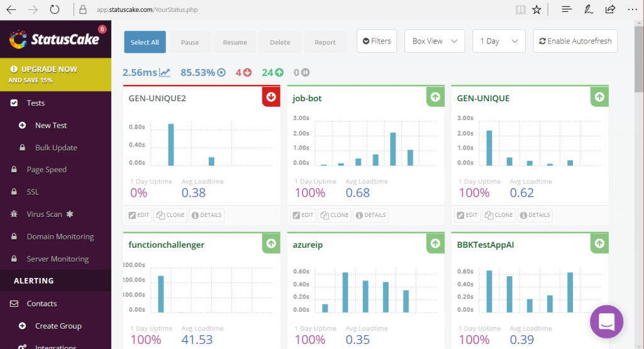Viewport: 644px width, 349px height.
Task: Click DETAILS on the job-bot card
Action: click(x=371, y=214)
